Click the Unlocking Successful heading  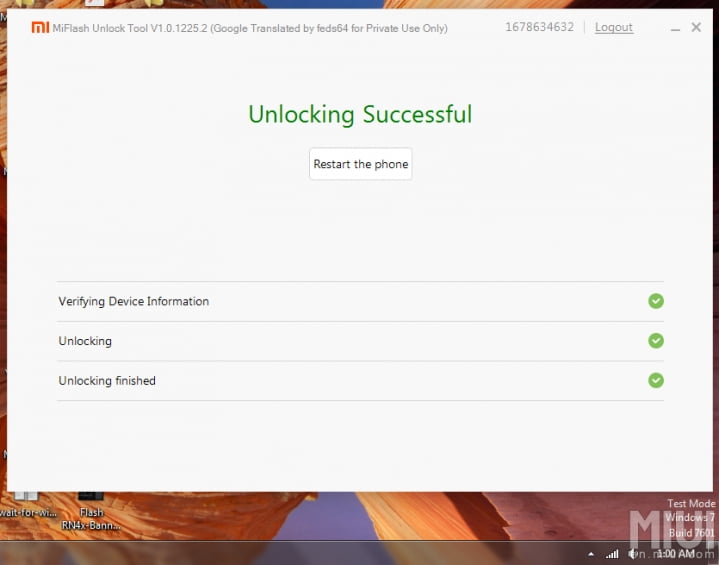tap(360, 114)
